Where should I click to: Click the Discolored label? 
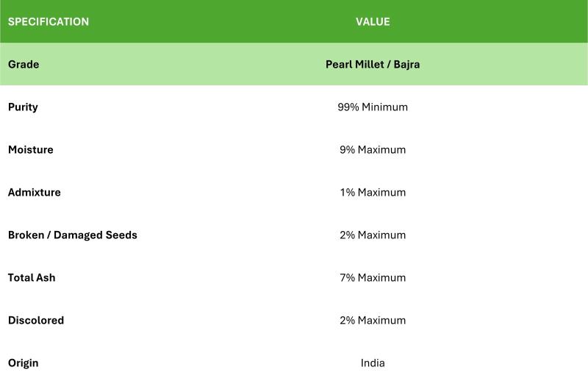coord(36,320)
